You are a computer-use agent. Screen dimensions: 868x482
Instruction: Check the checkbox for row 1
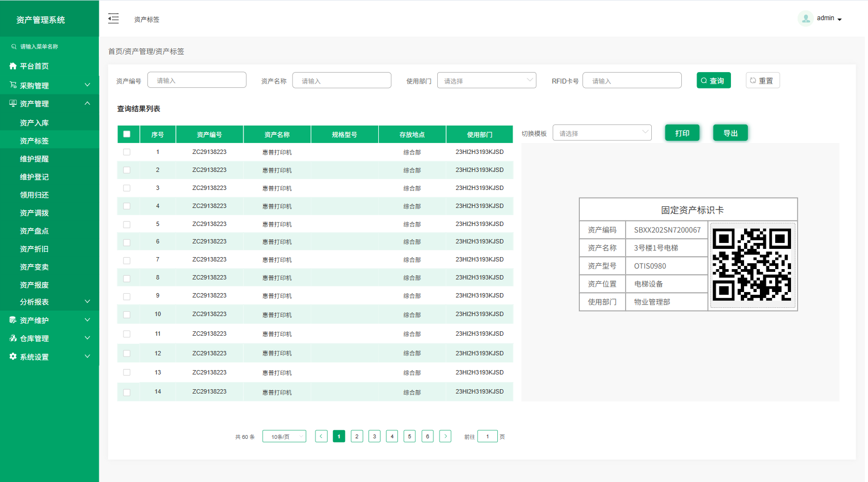click(127, 152)
